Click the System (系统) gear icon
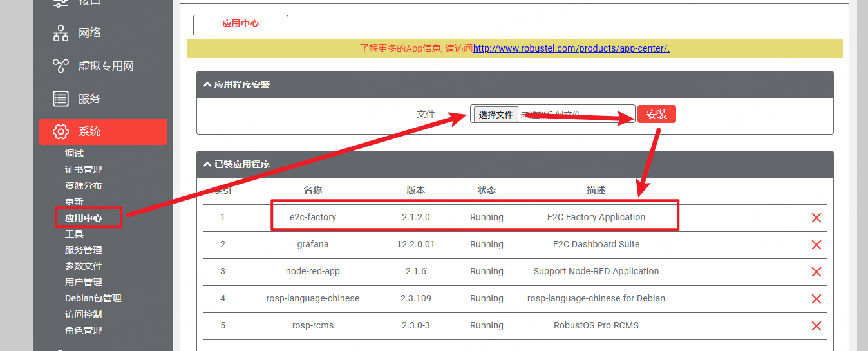 61,131
